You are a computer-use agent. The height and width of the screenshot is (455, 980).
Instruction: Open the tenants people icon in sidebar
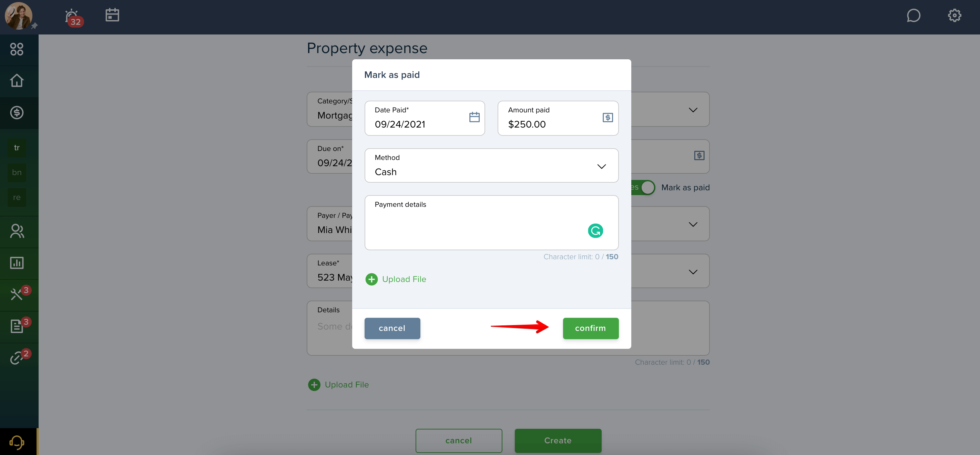17,231
